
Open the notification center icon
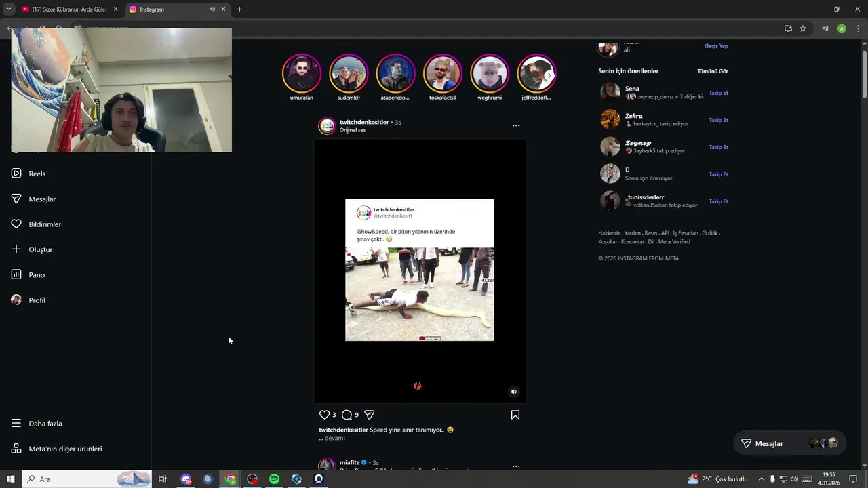853,479
